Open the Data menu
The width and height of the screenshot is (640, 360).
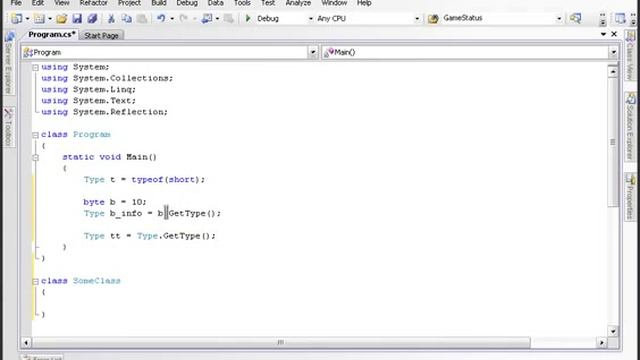click(216, 3)
